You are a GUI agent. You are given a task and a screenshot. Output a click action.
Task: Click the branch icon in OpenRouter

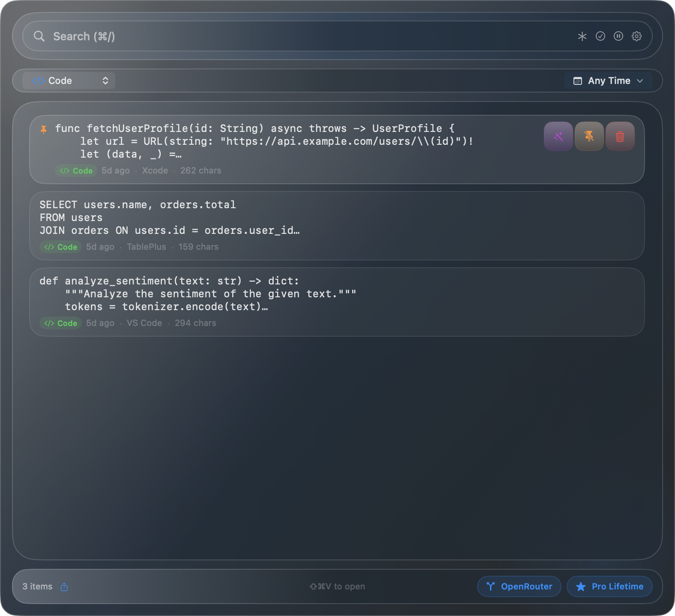491,586
